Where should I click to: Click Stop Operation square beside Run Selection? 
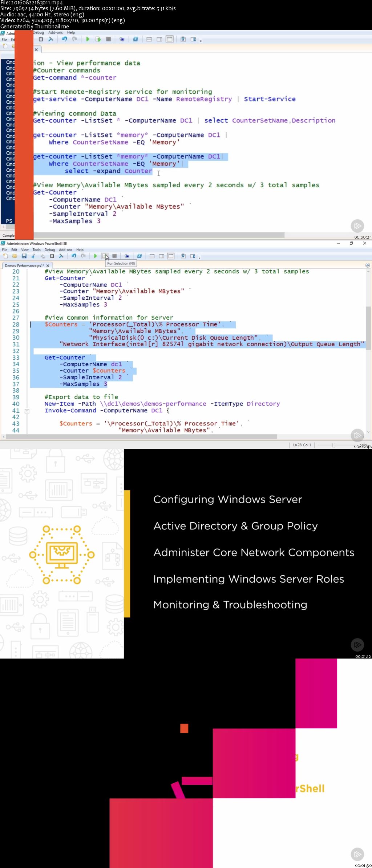pos(114,256)
